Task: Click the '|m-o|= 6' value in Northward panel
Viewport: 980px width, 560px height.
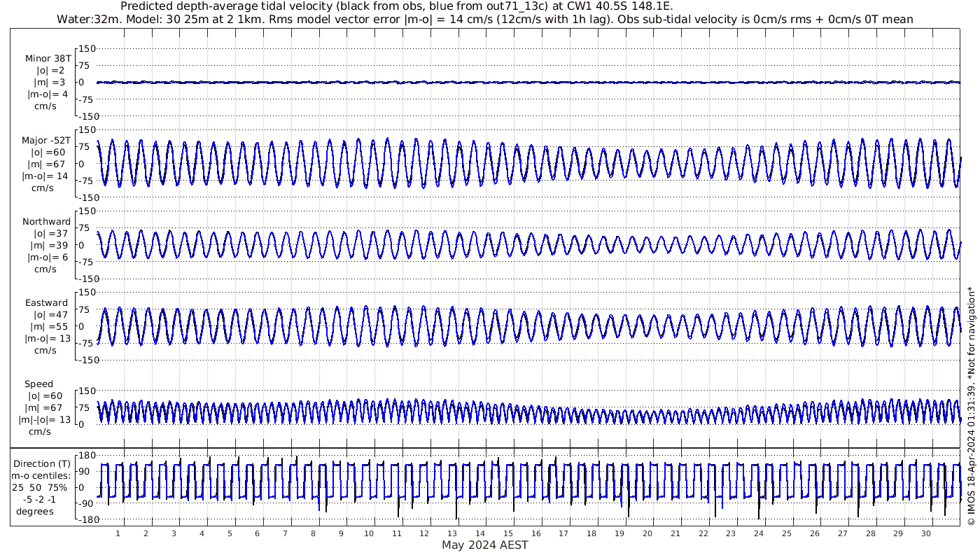Action: [x=48, y=258]
